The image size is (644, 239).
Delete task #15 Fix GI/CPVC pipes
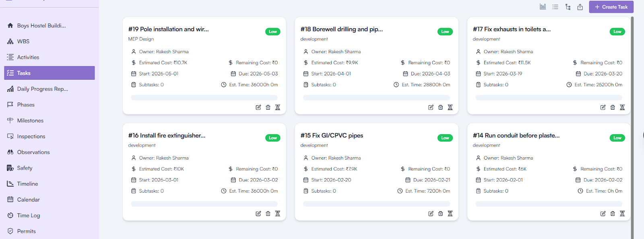coord(440,214)
